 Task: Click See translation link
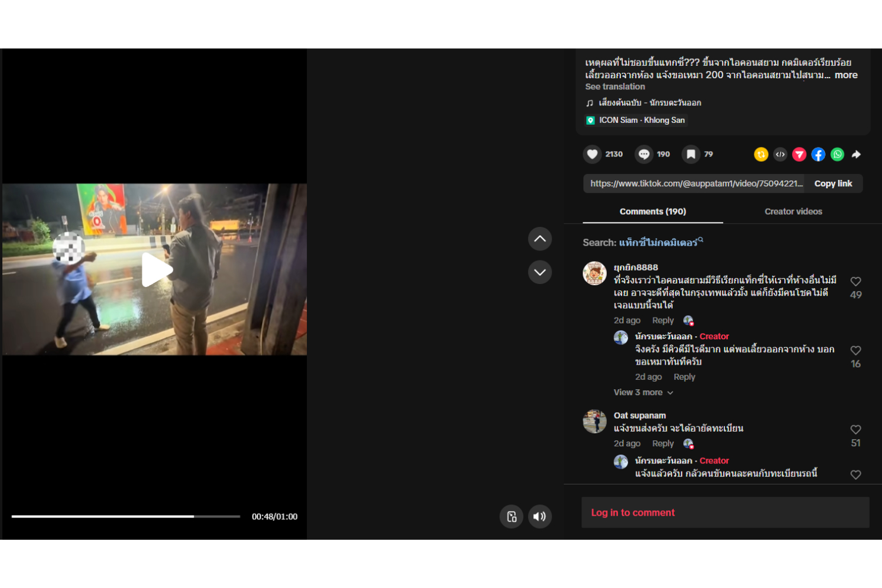614,86
